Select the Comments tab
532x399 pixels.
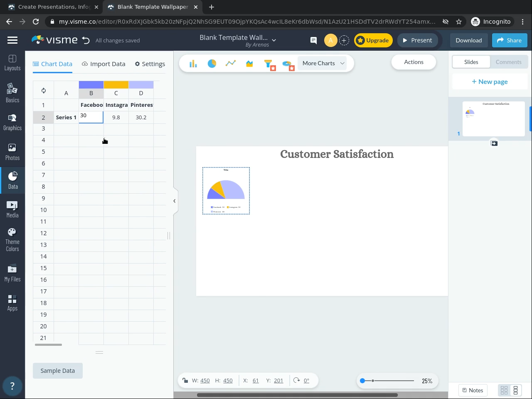point(508,62)
